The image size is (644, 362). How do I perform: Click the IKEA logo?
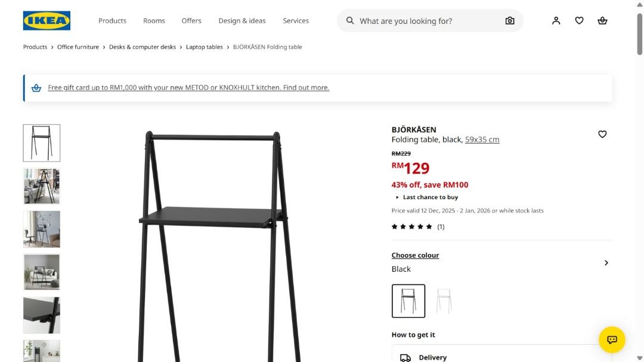pyautogui.click(x=47, y=20)
